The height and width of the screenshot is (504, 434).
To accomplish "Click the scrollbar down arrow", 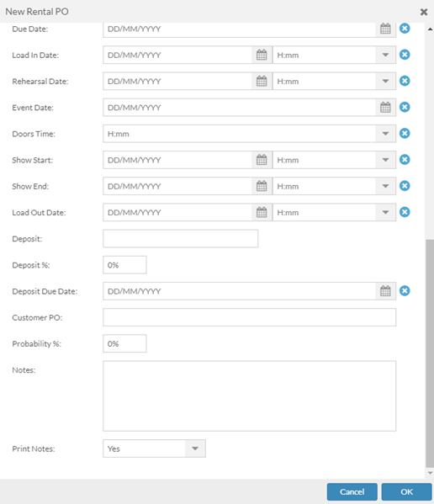I will point(430,473).
